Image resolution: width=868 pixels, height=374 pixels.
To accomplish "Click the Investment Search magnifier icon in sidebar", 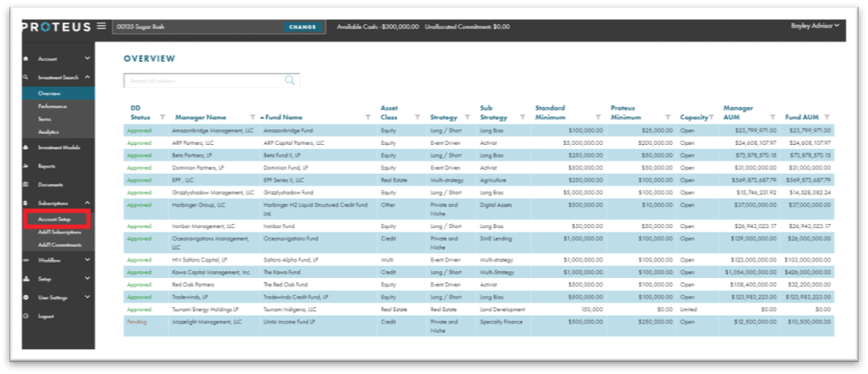I will click(x=27, y=77).
